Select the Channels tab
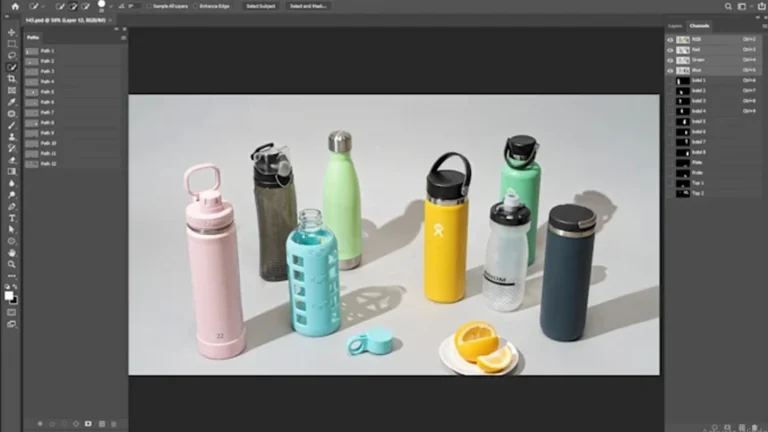The image size is (768, 432). click(x=699, y=26)
